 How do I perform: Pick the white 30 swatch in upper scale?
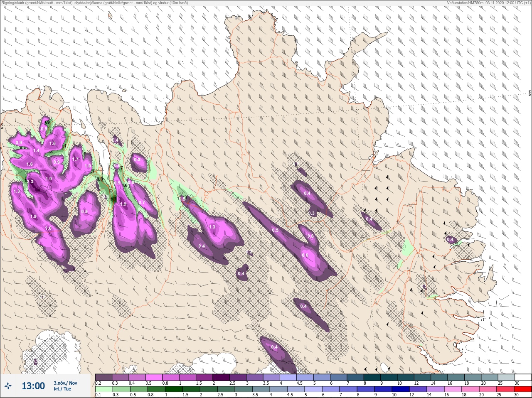pyautogui.click(x=523, y=377)
